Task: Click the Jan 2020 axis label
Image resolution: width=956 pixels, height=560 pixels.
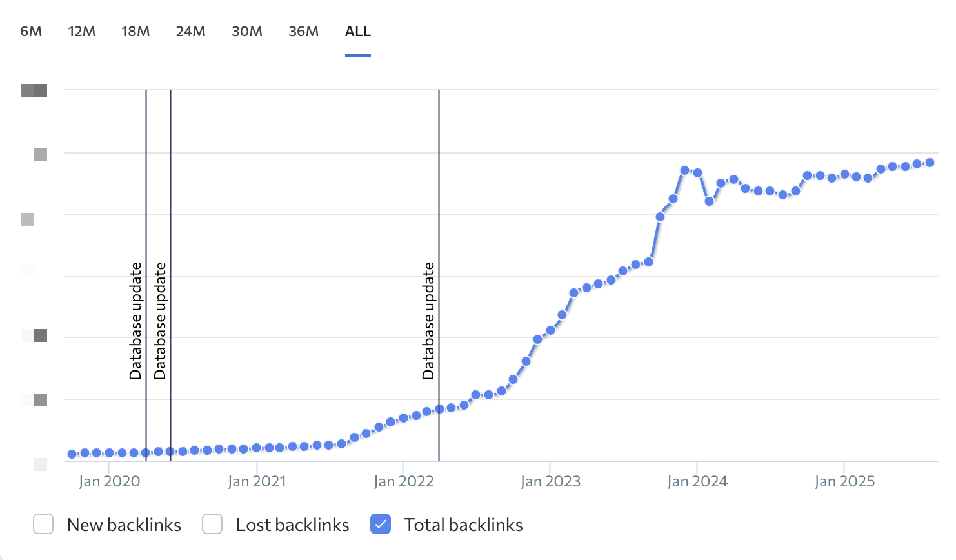Action: (109, 481)
